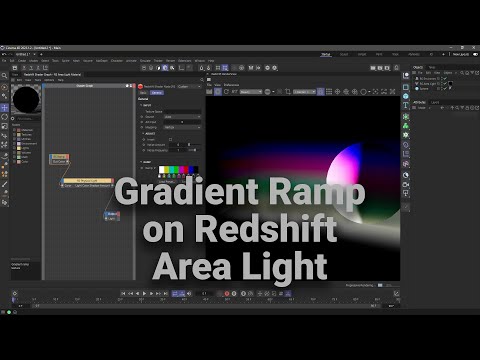Click the red record keyframe button

(x=227, y=293)
